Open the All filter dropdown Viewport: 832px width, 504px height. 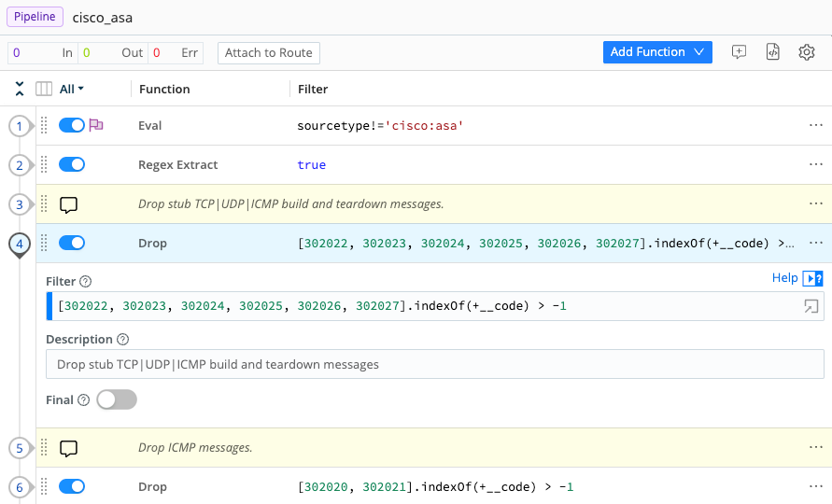pyautogui.click(x=72, y=89)
